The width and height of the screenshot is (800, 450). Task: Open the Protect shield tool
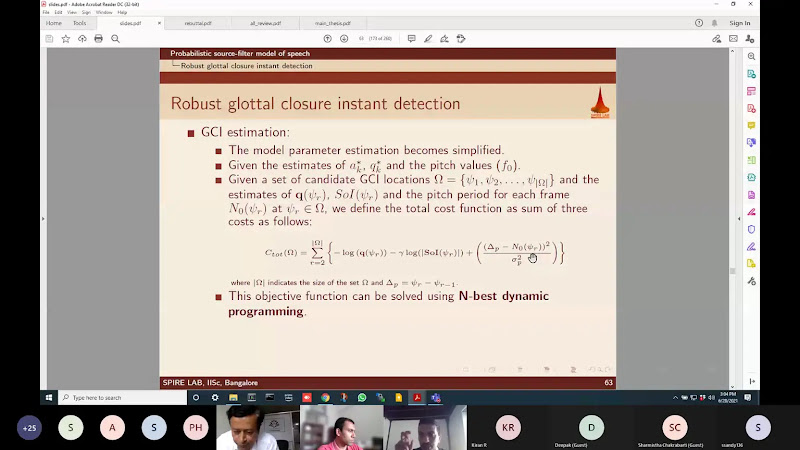pos(751,229)
